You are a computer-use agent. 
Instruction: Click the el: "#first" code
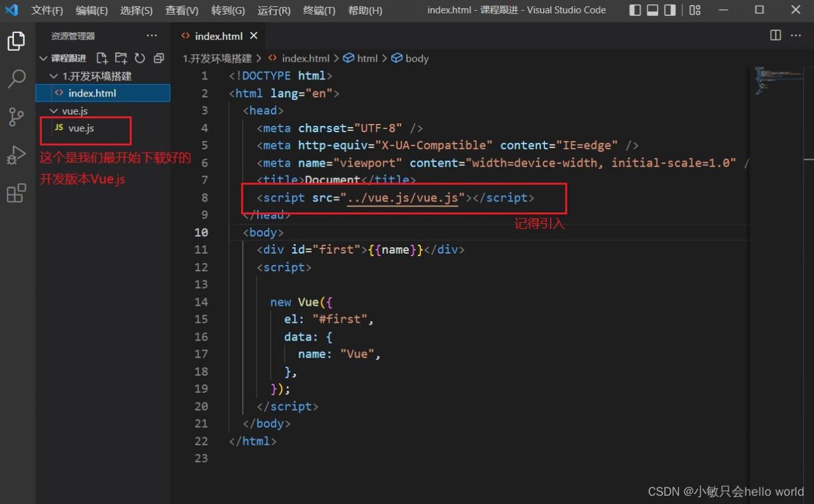tap(329, 320)
